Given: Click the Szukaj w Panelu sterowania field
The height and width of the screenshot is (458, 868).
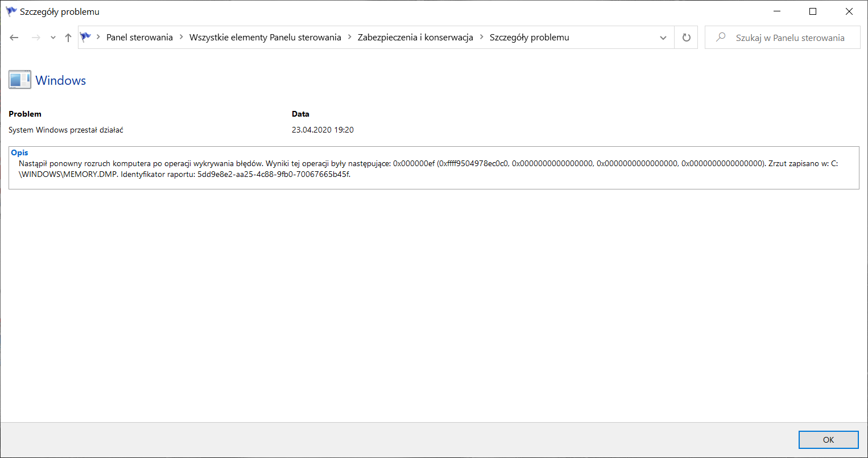Looking at the screenshot, I should 782,38.
